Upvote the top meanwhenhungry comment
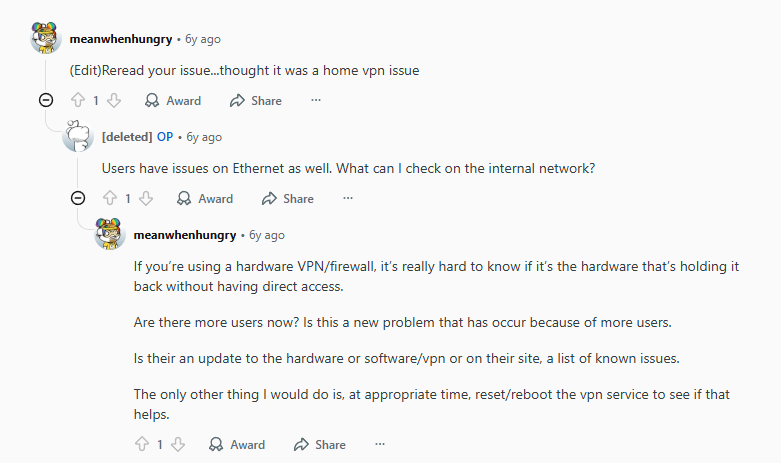This screenshot has height=463, width=781. pos(78,101)
